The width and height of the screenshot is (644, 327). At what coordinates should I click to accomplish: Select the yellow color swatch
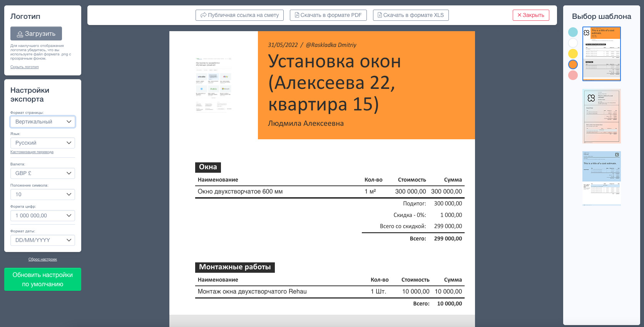pyautogui.click(x=573, y=53)
